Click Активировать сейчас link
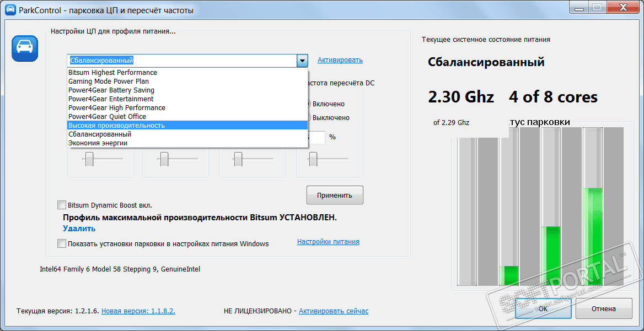Viewport: 644px width, 331px height. 334,311
